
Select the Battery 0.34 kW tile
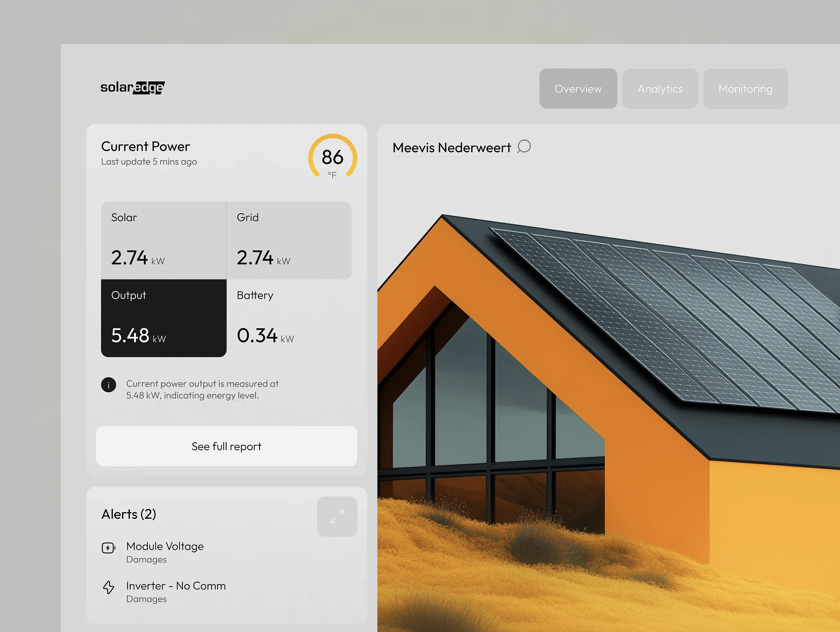pos(289,318)
